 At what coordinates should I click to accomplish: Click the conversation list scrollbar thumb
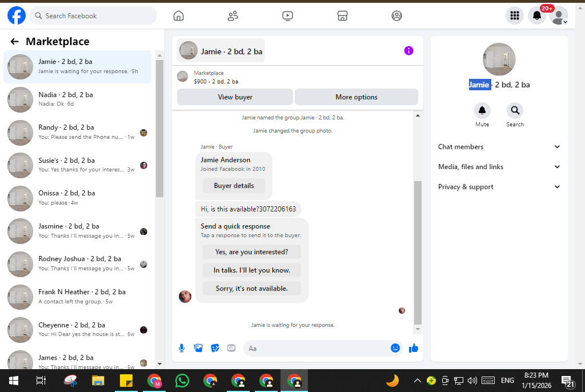point(160,129)
